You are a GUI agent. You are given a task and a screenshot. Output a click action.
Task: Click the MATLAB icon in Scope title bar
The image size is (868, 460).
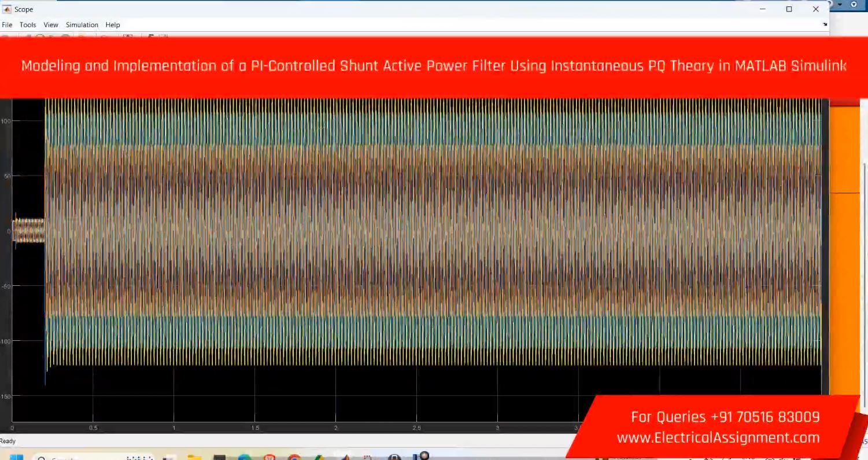pos(7,9)
